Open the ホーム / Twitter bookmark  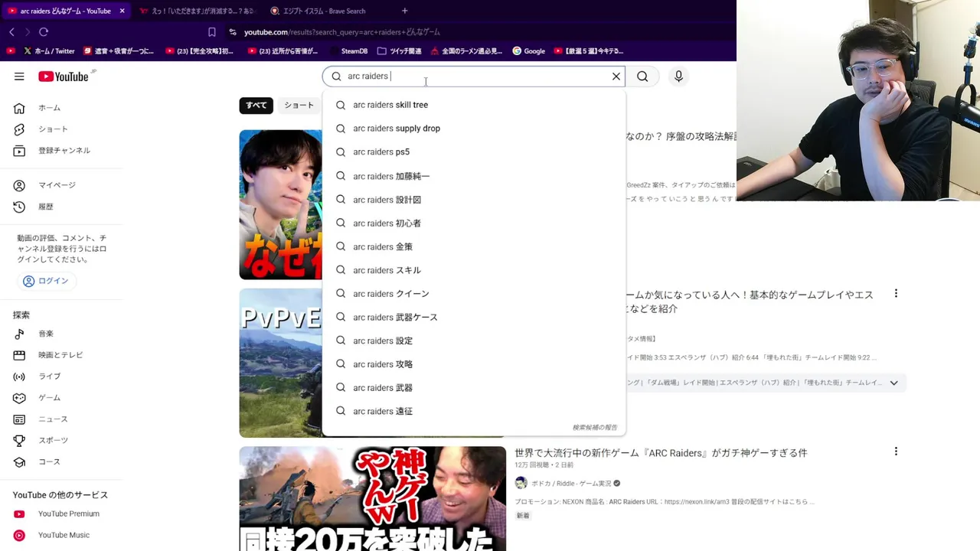click(50, 51)
